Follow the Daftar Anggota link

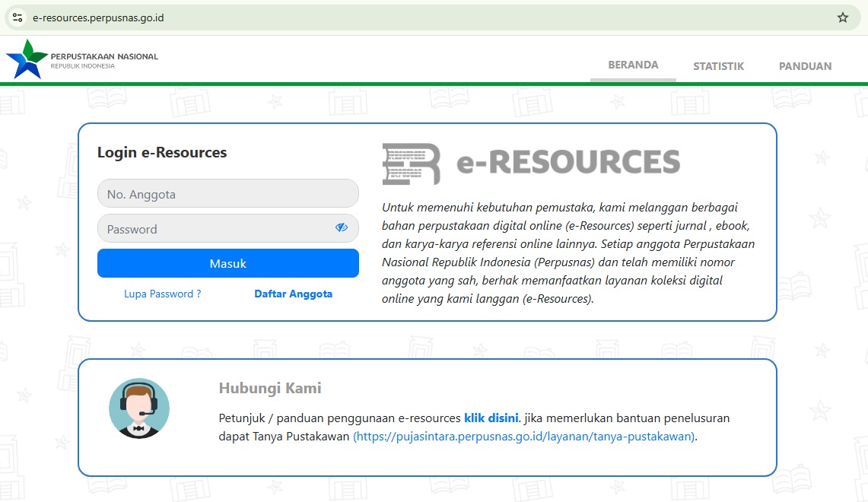pyautogui.click(x=293, y=294)
